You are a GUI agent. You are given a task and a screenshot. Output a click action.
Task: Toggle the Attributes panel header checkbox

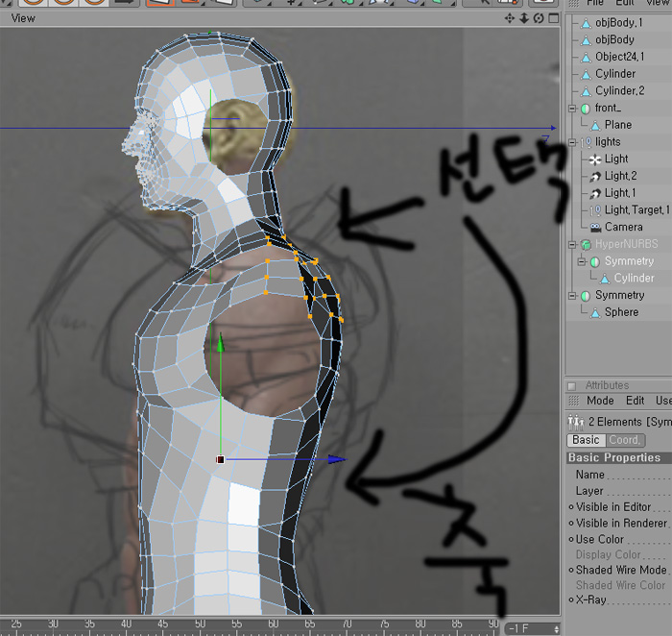coord(571,386)
